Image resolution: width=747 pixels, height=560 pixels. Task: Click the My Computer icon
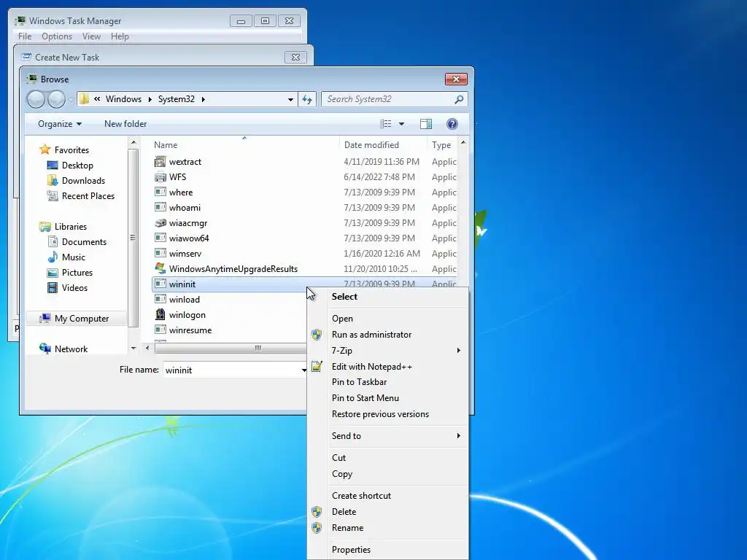[x=44, y=318]
